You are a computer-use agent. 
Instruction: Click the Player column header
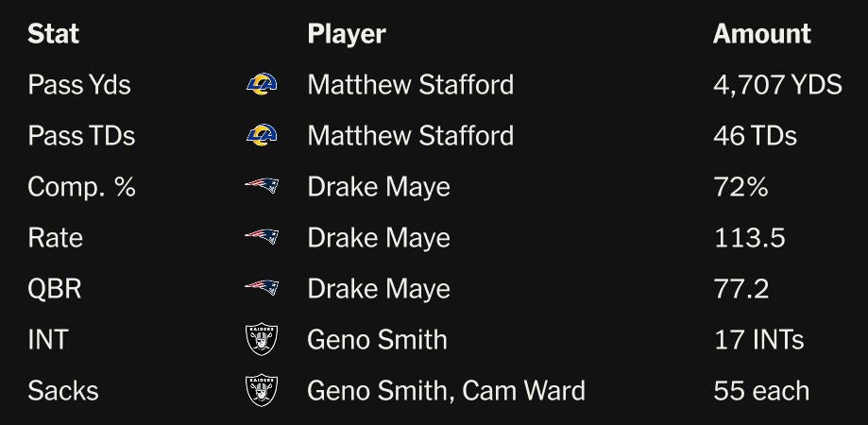[347, 34]
